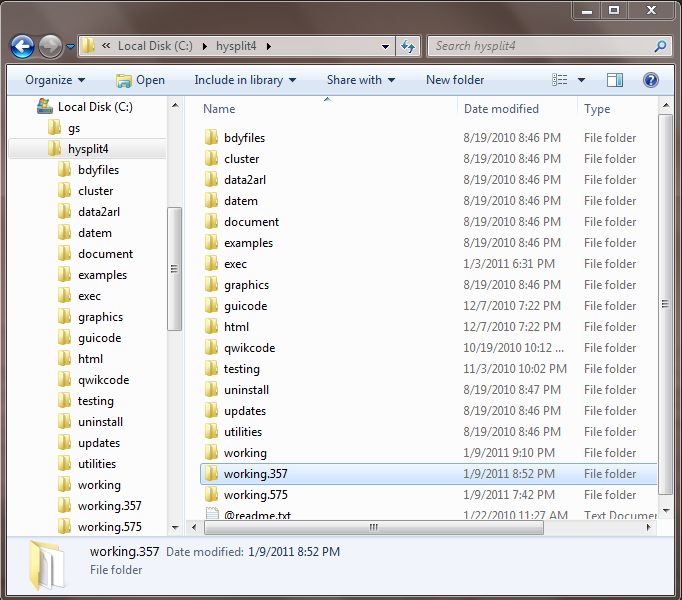This screenshot has width=682, height=600.
Task: Open Help with the question mark icon
Action: [651, 80]
